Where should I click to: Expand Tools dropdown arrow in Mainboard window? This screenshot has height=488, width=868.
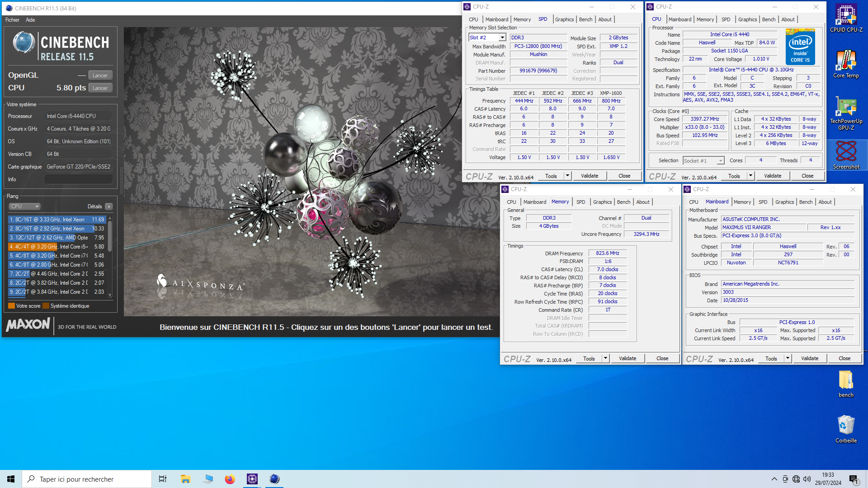pos(788,358)
